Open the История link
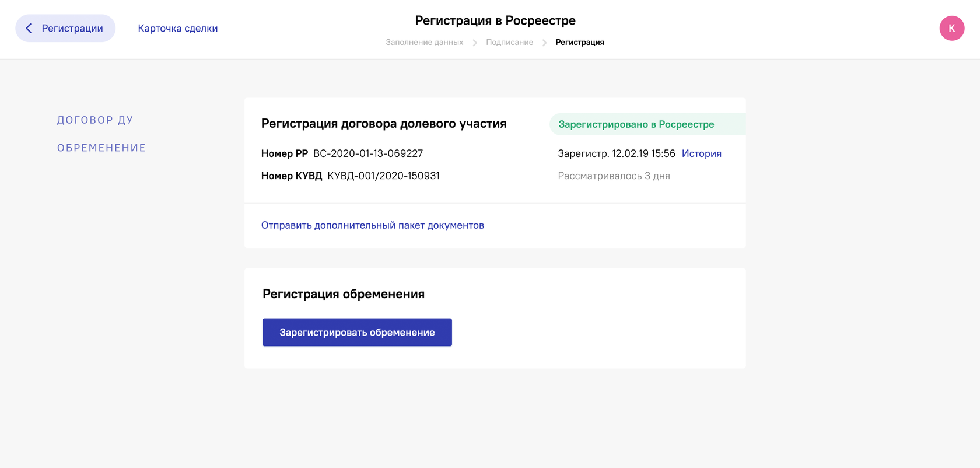This screenshot has height=468, width=980. 702,153
